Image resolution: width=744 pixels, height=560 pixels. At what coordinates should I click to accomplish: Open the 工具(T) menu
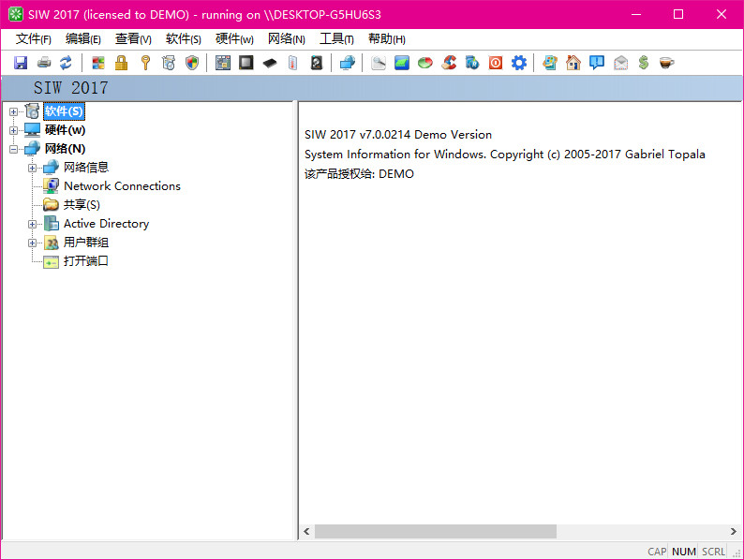pos(336,39)
